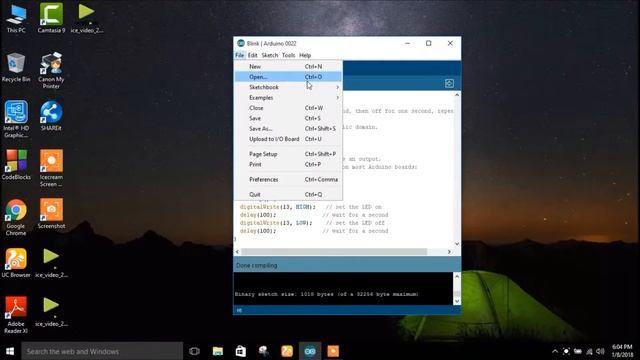640x360 pixels.
Task: Open Preferences from File menu
Action: click(x=288, y=179)
